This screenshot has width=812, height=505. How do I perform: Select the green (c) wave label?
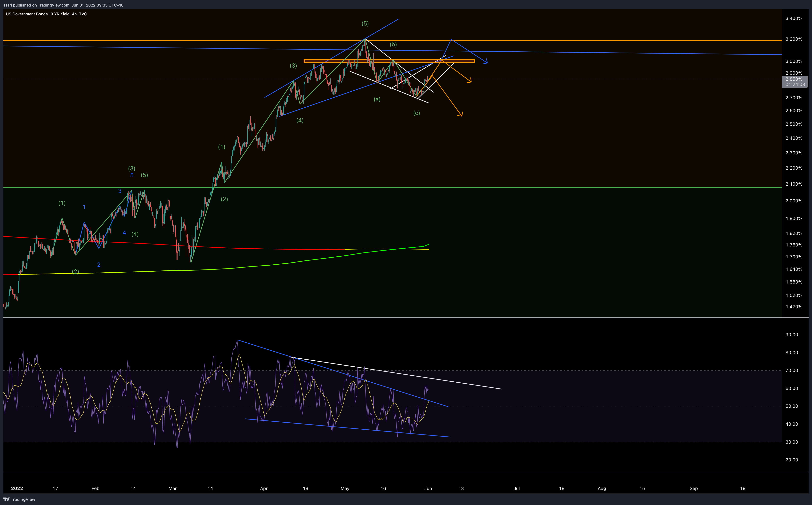[x=416, y=113]
